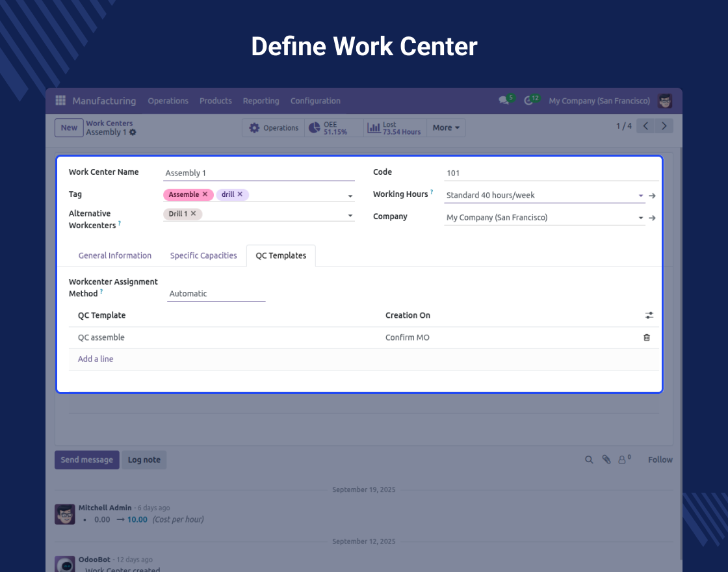Click the OdooBot avatar in chatter
This screenshot has width=728, height=572.
(65, 564)
